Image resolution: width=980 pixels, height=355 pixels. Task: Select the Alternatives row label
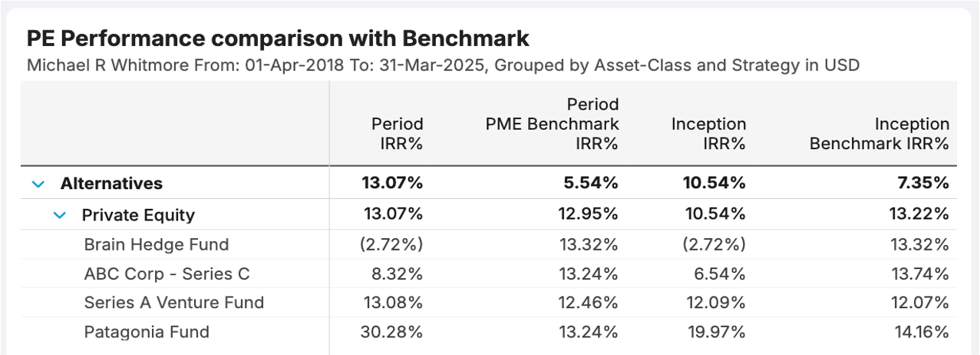tap(111, 184)
